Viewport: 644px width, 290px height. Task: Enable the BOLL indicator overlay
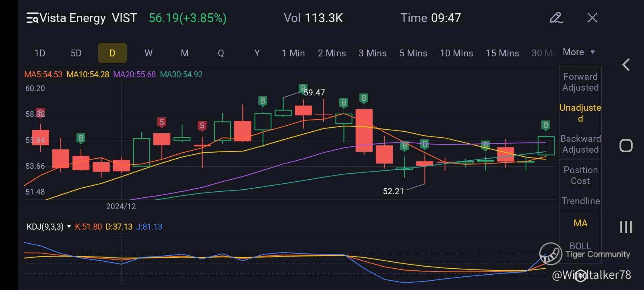point(580,246)
